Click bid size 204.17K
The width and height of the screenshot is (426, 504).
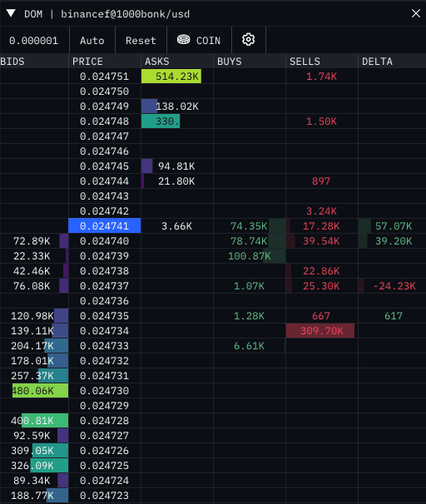point(32,346)
